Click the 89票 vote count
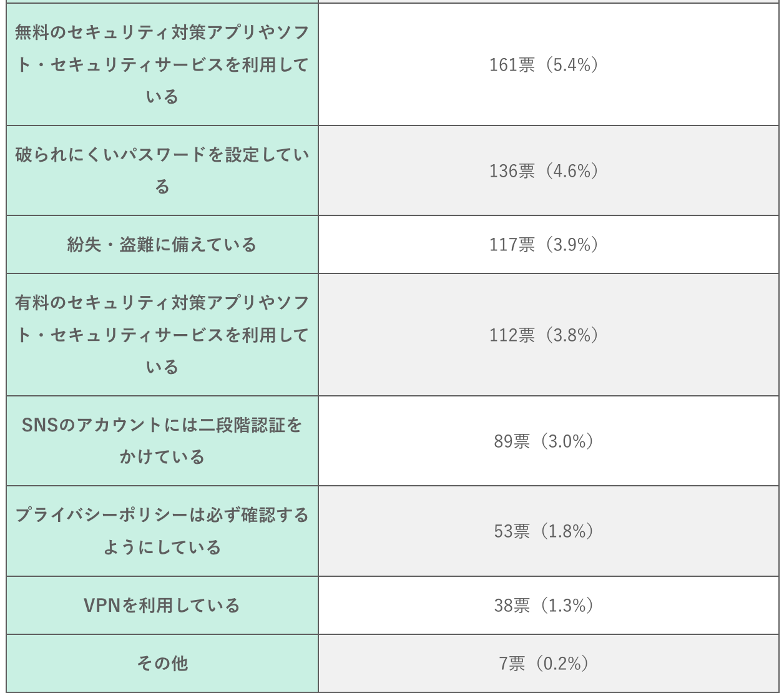 coord(512,441)
